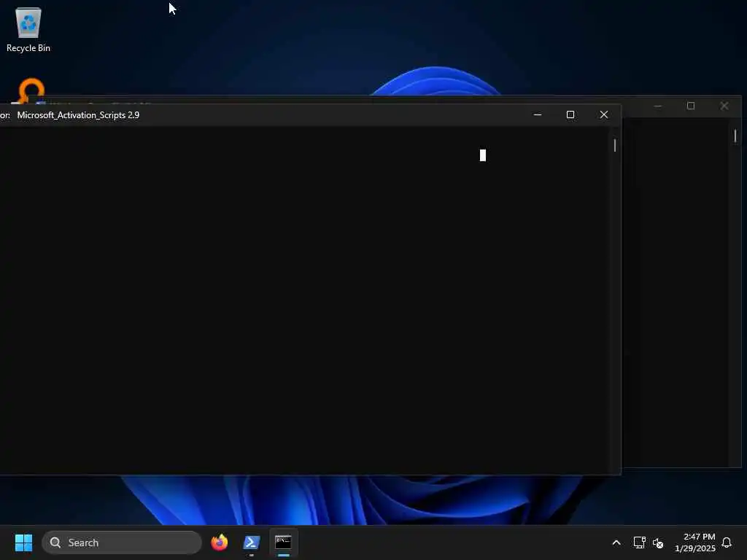Viewport: 747px width, 560px height.
Task: Show hidden system tray icons
Action: [x=616, y=542]
